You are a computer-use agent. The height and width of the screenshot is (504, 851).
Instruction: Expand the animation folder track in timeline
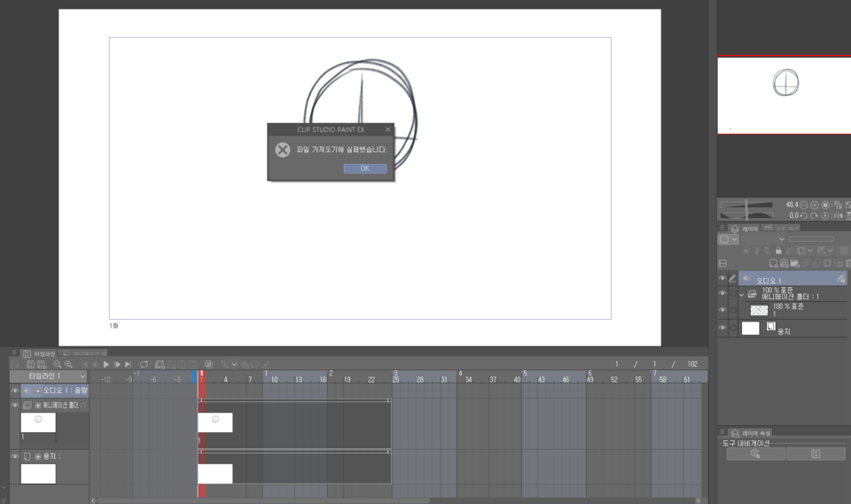tap(38, 406)
